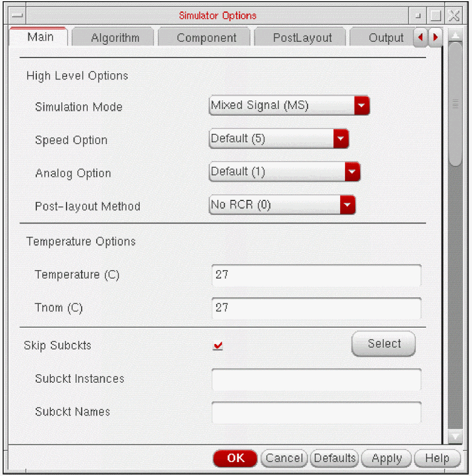Image resolution: width=472 pixels, height=476 pixels.
Task: Click the 'Temperature Options' heading
Action: click(81, 242)
